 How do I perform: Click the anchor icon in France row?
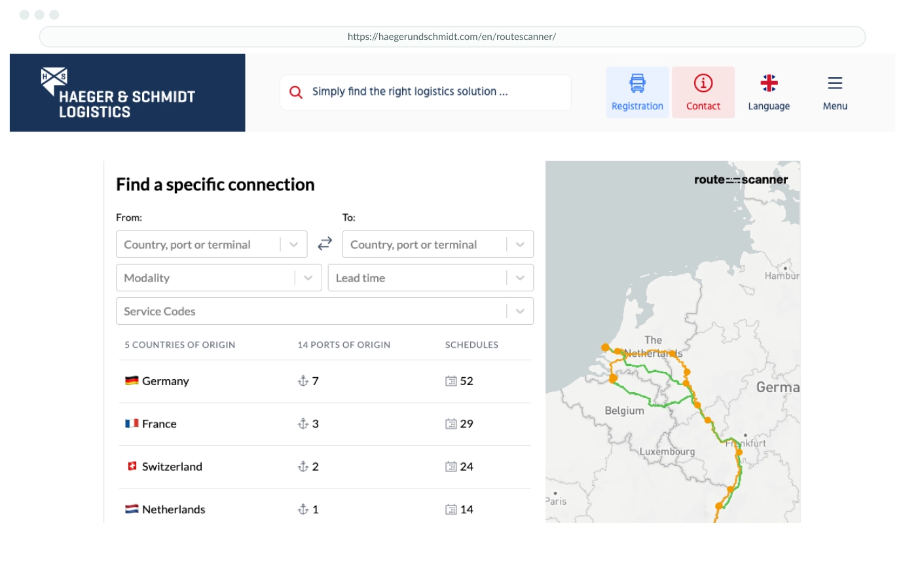tap(303, 424)
